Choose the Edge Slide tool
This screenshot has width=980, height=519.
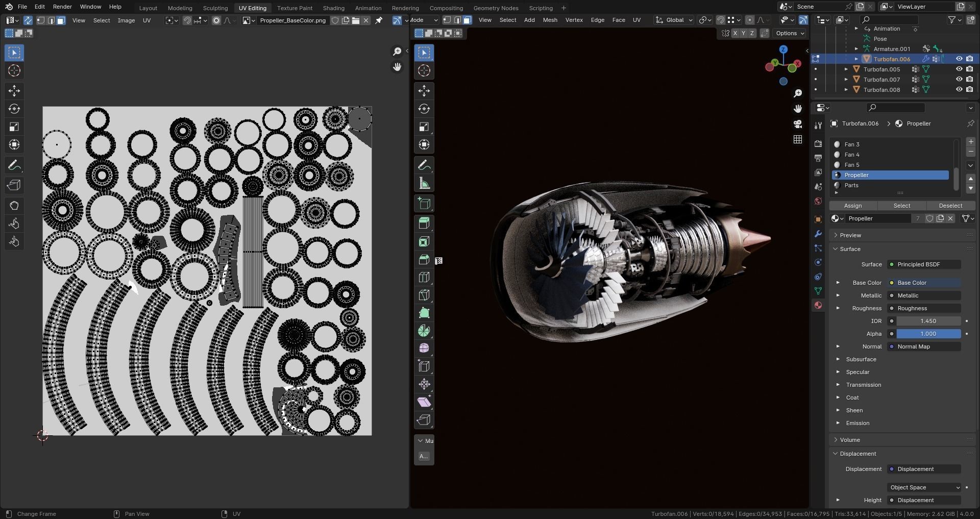coord(424,366)
